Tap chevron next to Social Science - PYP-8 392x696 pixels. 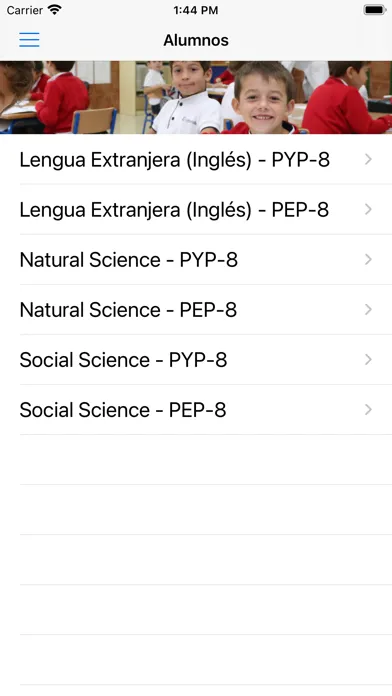click(368, 360)
